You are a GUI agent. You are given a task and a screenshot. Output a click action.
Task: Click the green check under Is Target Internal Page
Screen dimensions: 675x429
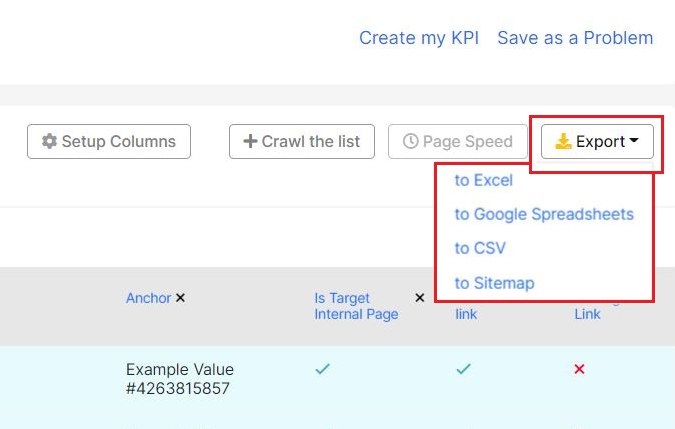click(x=322, y=369)
